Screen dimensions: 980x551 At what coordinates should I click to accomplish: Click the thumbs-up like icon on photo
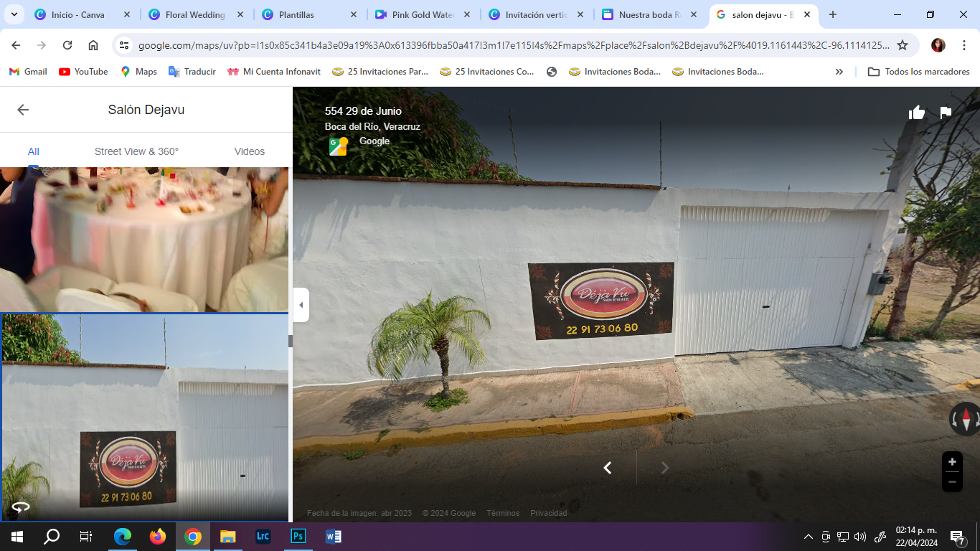tap(916, 113)
